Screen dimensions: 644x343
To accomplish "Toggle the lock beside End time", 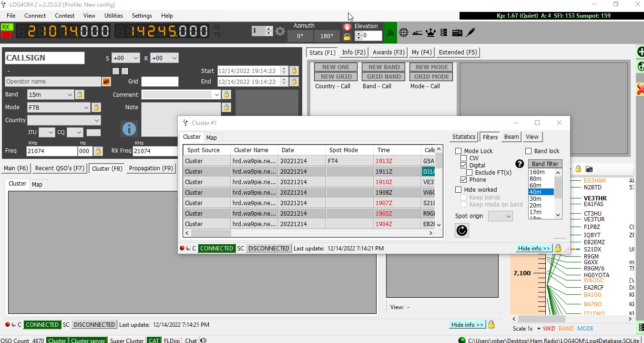I will [x=294, y=82].
